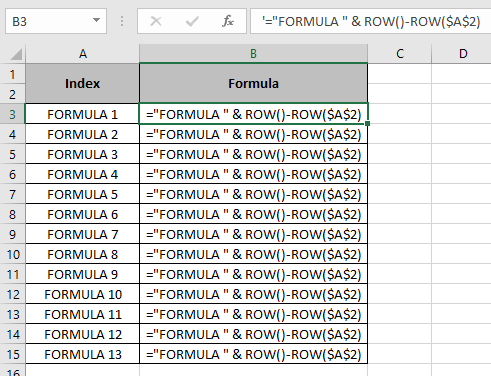Screen dimensions: 491x376
Task: Expand the Name Box dropdown arrow
Action: pos(96,20)
